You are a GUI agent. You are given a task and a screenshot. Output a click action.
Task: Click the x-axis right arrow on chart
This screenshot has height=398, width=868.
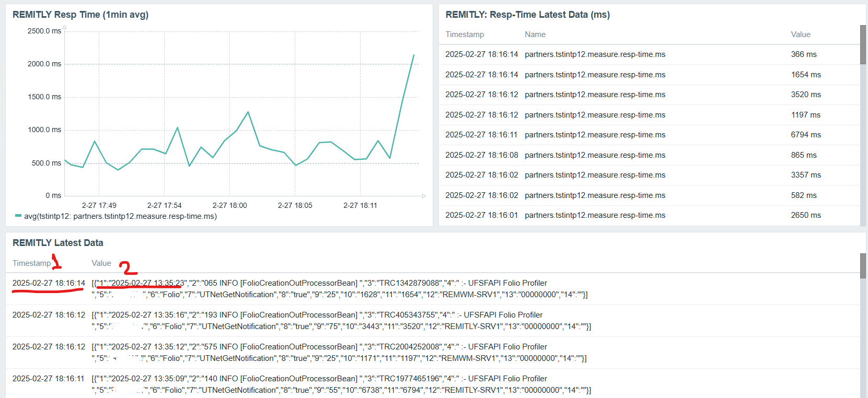pos(424,196)
